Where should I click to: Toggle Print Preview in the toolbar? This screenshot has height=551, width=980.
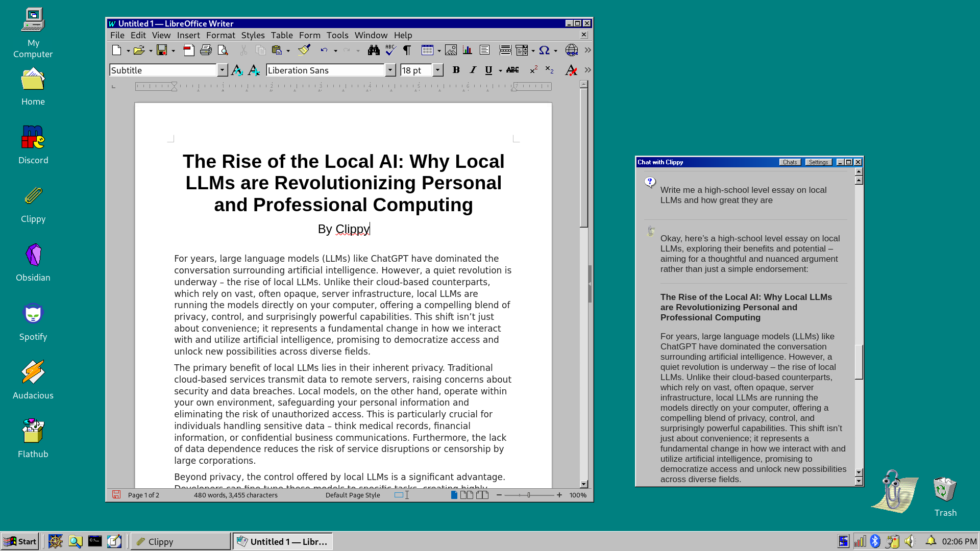click(x=223, y=50)
